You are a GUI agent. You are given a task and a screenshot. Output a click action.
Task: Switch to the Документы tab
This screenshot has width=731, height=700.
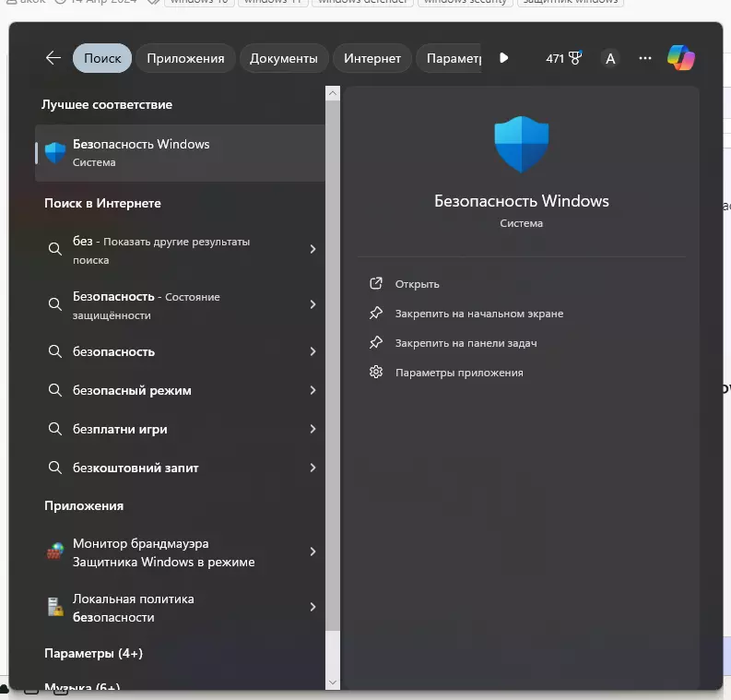284,58
